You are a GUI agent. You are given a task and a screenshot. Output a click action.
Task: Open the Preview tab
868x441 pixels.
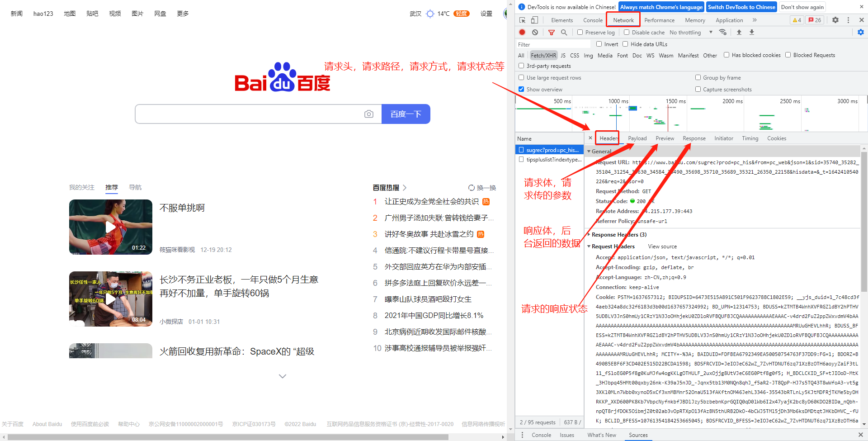coord(665,138)
